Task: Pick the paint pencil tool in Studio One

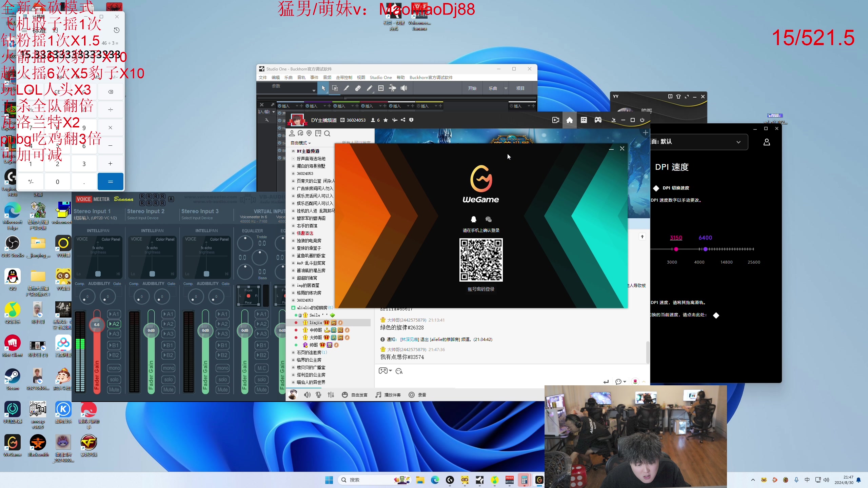Action: click(370, 88)
